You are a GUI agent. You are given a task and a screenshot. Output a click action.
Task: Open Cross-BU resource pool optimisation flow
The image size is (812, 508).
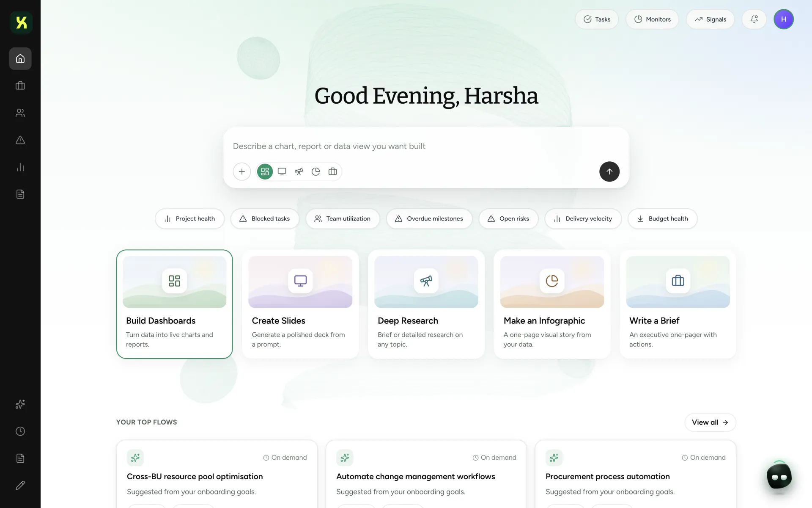(x=217, y=474)
